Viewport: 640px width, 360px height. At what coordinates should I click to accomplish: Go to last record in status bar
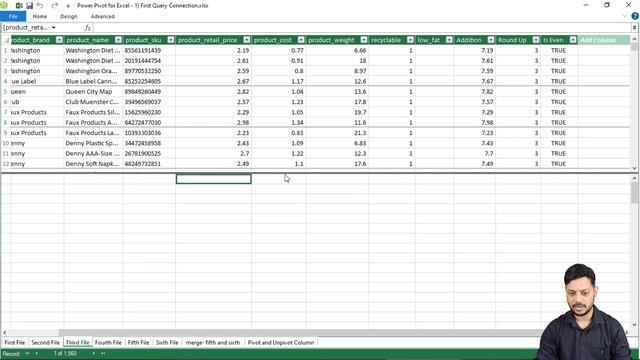[103, 353]
